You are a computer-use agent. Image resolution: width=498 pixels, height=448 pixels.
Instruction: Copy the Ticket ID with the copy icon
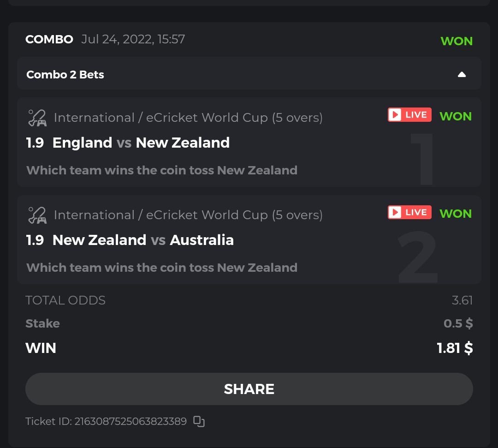(x=199, y=421)
